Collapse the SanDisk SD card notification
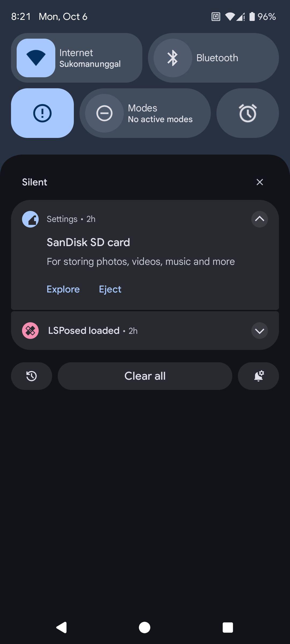 (x=259, y=219)
